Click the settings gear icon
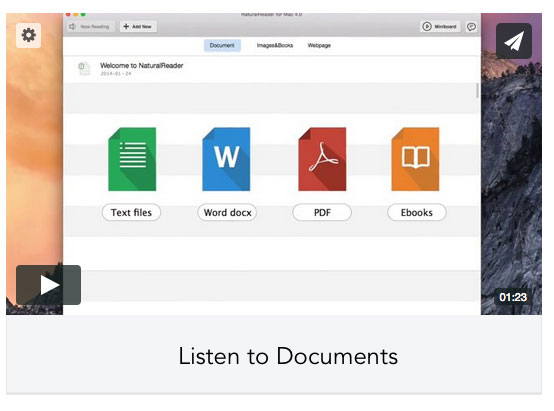 (x=28, y=35)
